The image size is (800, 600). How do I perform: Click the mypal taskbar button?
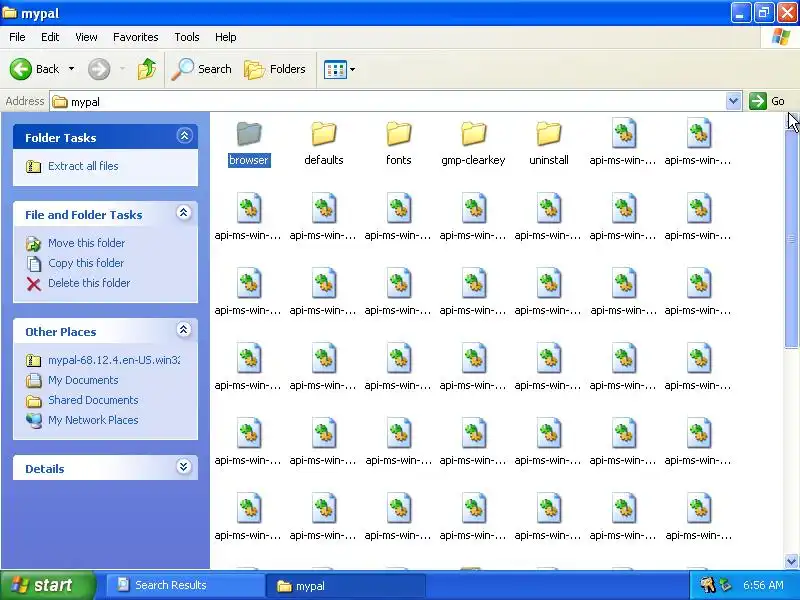[346, 586]
